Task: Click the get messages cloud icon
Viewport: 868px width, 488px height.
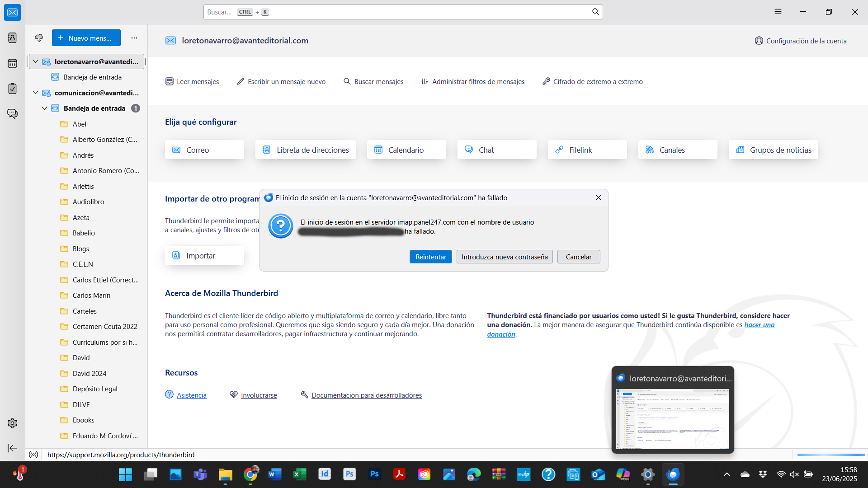Action: click(x=39, y=38)
